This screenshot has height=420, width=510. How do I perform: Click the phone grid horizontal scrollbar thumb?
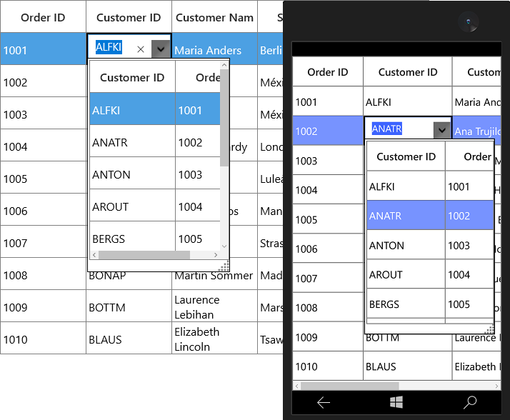(350, 386)
